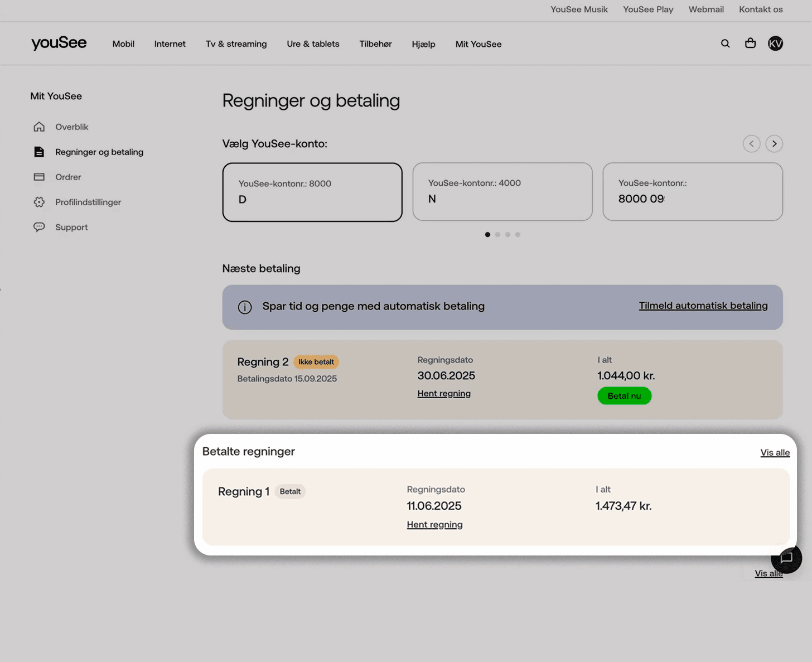Open the chat bubble in the bottom corner
The width and height of the screenshot is (812, 662).
coord(786,559)
